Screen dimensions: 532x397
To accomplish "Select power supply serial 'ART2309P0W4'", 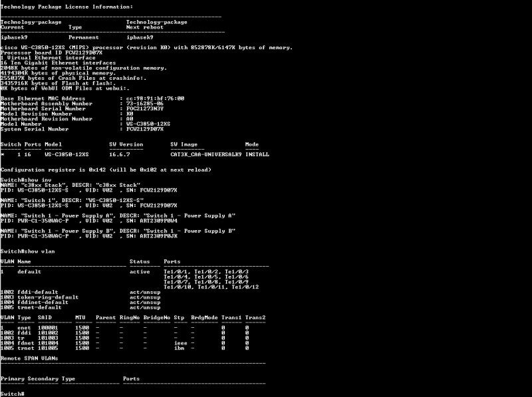I will [158, 221].
